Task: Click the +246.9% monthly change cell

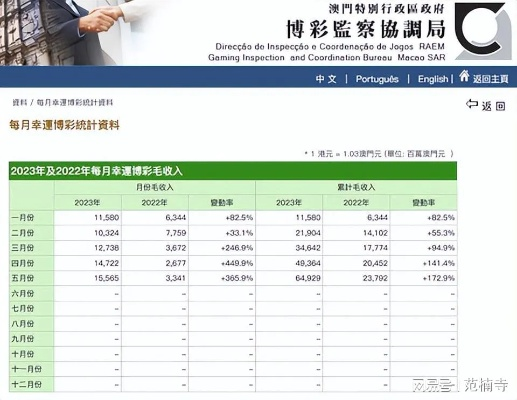Action: coord(237,248)
